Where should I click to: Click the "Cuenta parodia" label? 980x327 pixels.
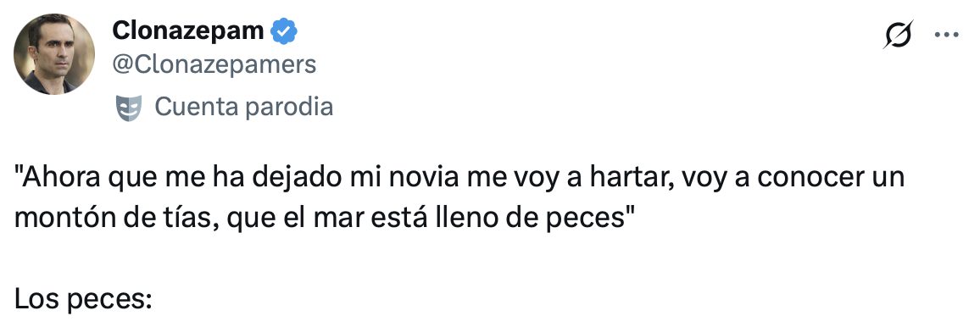pyautogui.click(x=244, y=108)
